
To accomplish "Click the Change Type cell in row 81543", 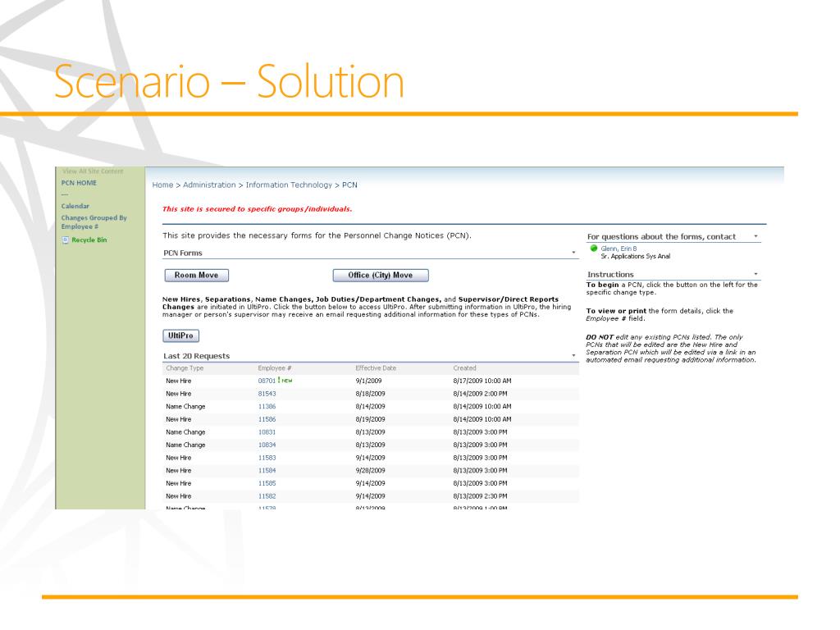I will tap(178, 394).
